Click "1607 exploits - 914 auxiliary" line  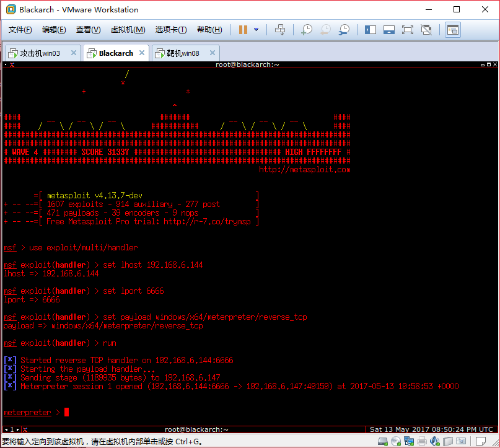coord(133,204)
